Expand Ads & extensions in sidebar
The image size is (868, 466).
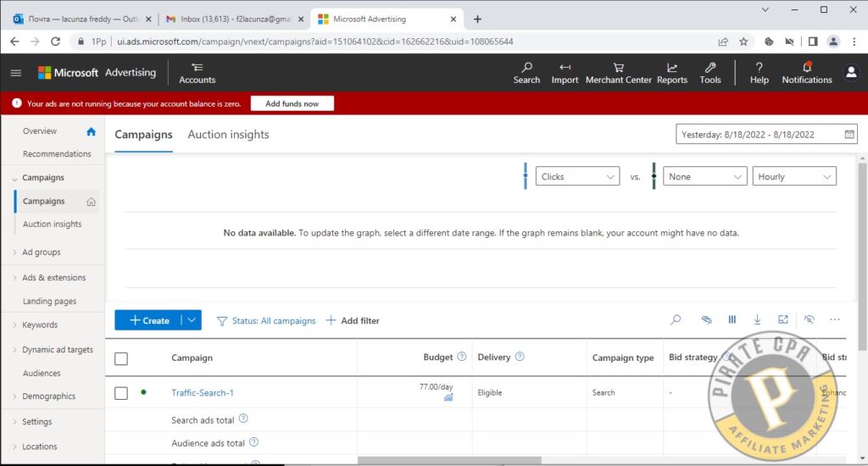[x=14, y=278]
